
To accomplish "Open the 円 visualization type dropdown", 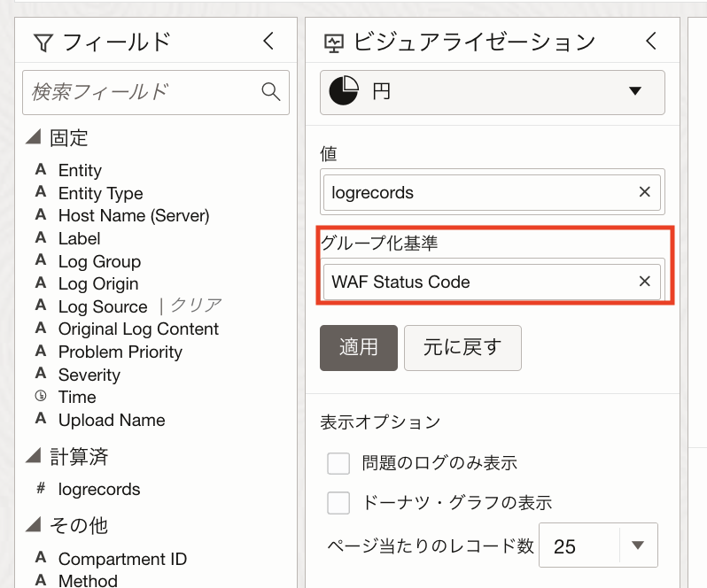I will 634,91.
